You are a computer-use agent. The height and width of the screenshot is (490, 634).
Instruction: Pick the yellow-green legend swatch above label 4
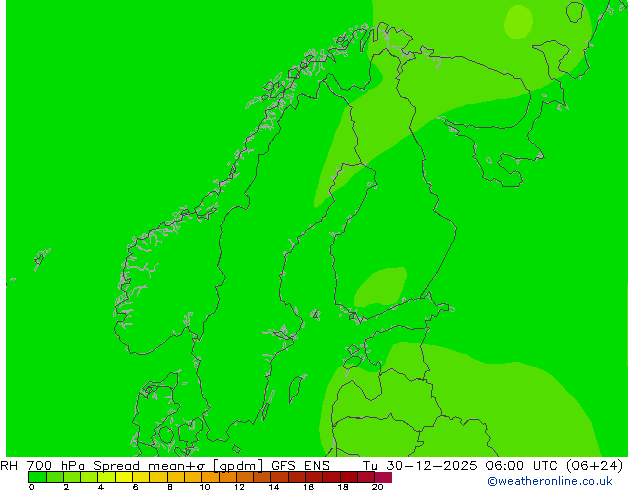click(x=106, y=477)
